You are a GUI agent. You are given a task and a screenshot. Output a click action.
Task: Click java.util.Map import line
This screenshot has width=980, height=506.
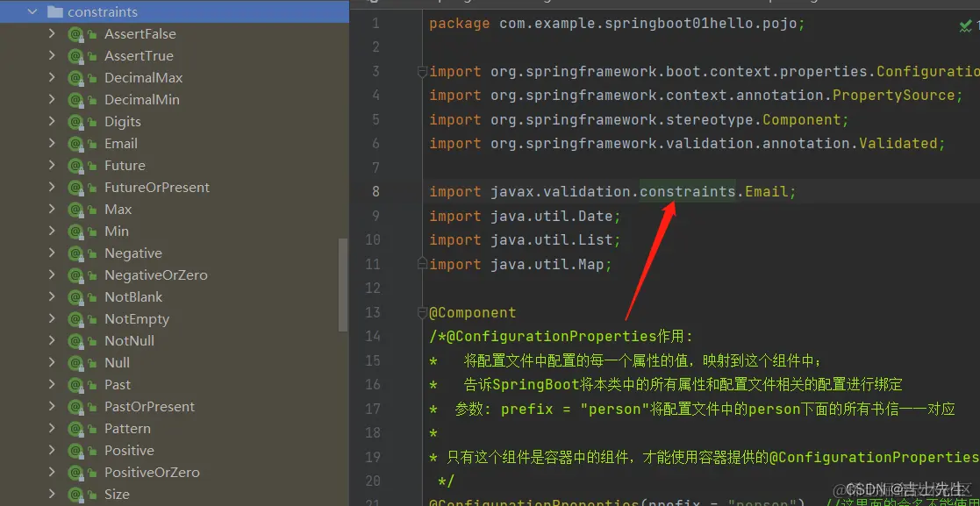[520, 264]
